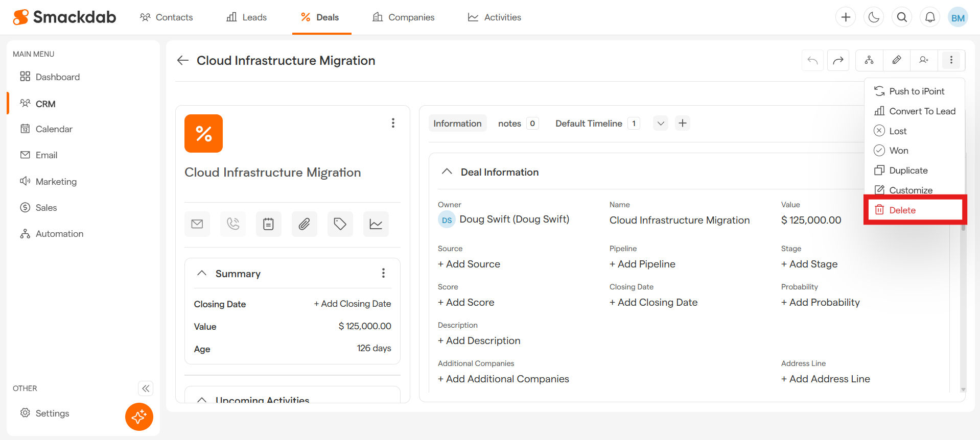Click the tag label icon

click(x=340, y=224)
